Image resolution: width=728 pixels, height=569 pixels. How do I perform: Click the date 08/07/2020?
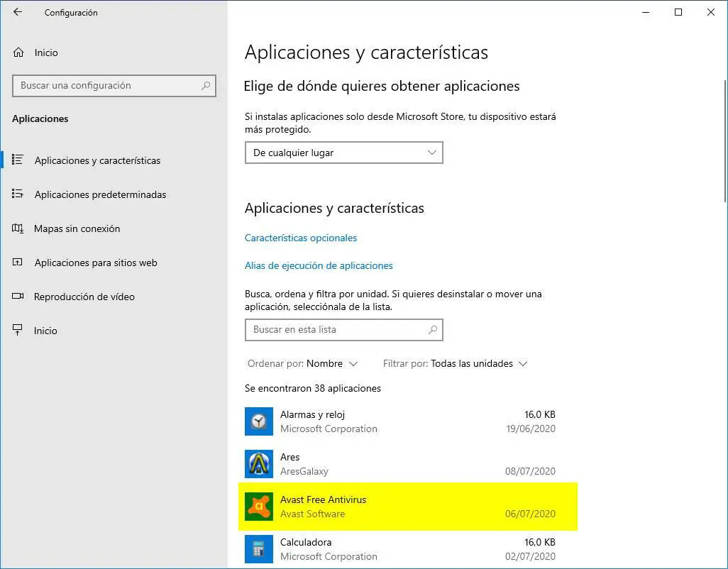530,471
